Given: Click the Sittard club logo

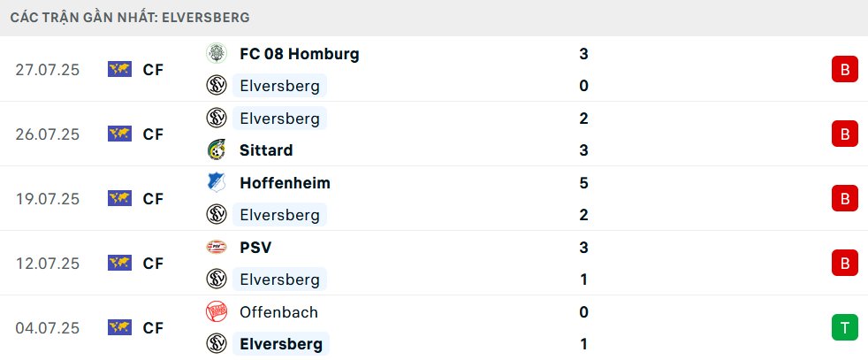Looking at the screenshot, I should [x=217, y=150].
